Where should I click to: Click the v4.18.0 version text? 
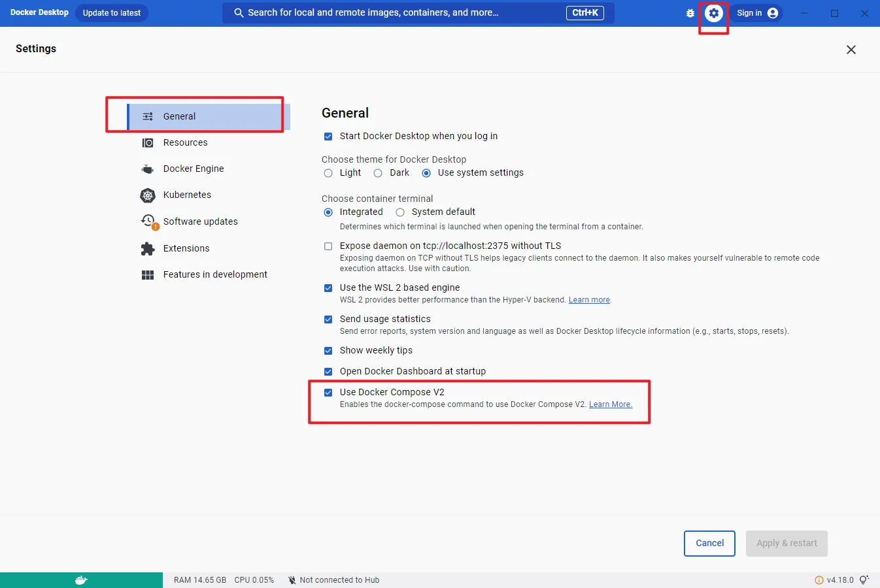pyautogui.click(x=840, y=580)
